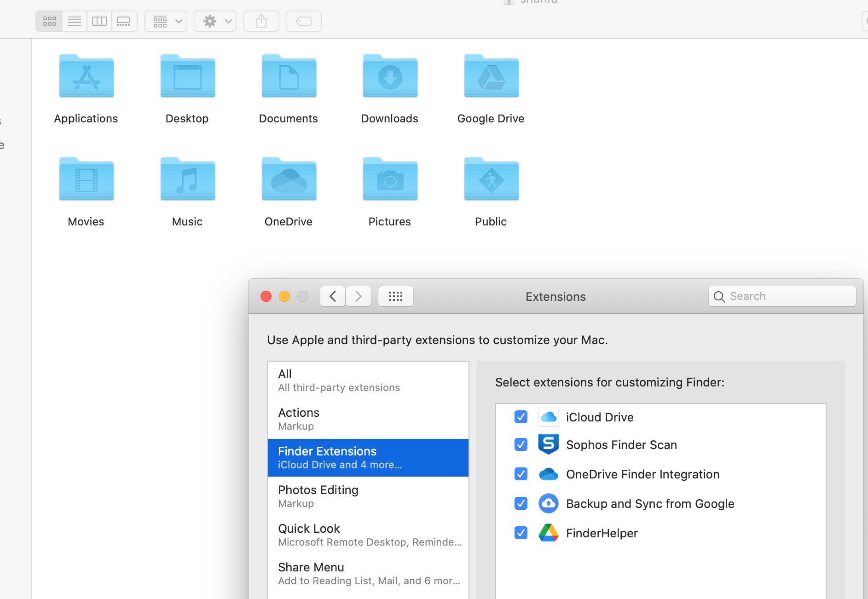Screen dimensions: 868x599
Task: Click the 'FinderHelper' label
Action: [x=602, y=533]
